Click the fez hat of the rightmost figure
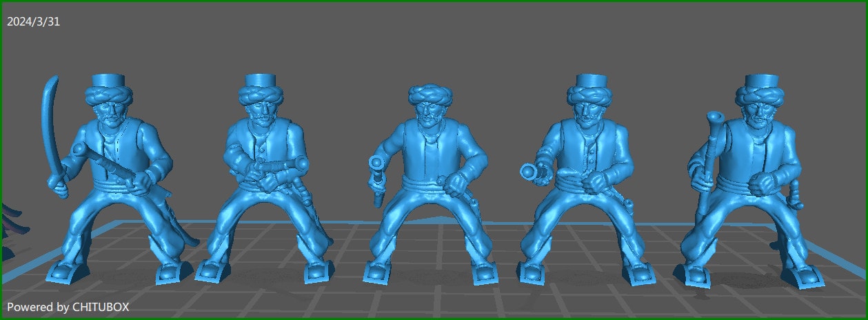Image resolution: width=868 pixels, height=320 pixels. point(760,82)
